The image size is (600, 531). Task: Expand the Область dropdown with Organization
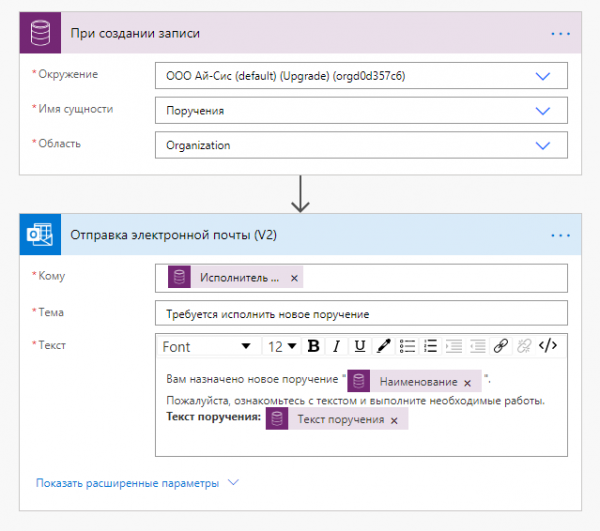[x=543, y=145]
